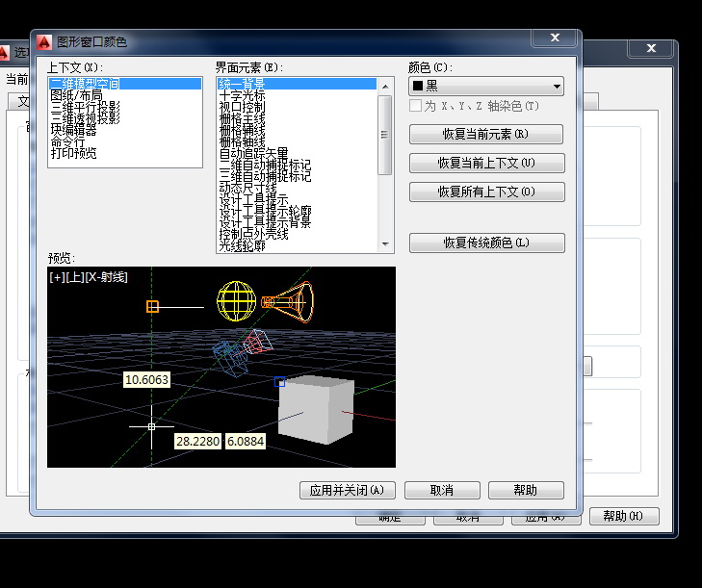Click the blue camera glyph in preview

point(230,358)
